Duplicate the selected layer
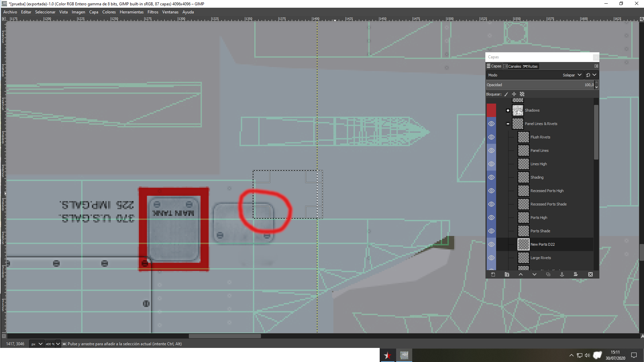 coord(548,275)
